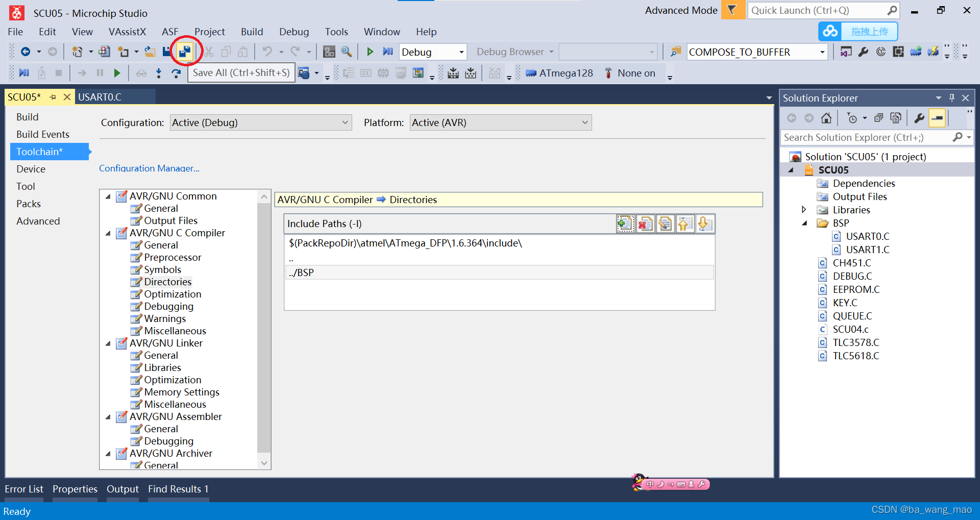Open the Configuration dropdown

pos(261,122)
